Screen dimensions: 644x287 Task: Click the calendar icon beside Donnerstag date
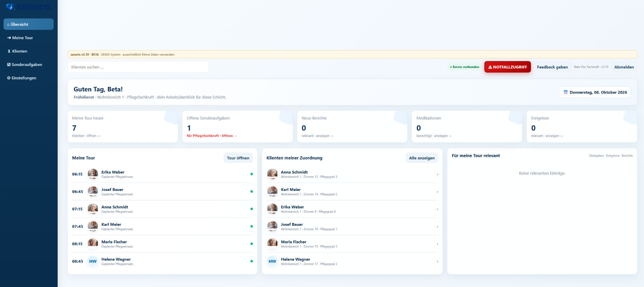point(566,92)
